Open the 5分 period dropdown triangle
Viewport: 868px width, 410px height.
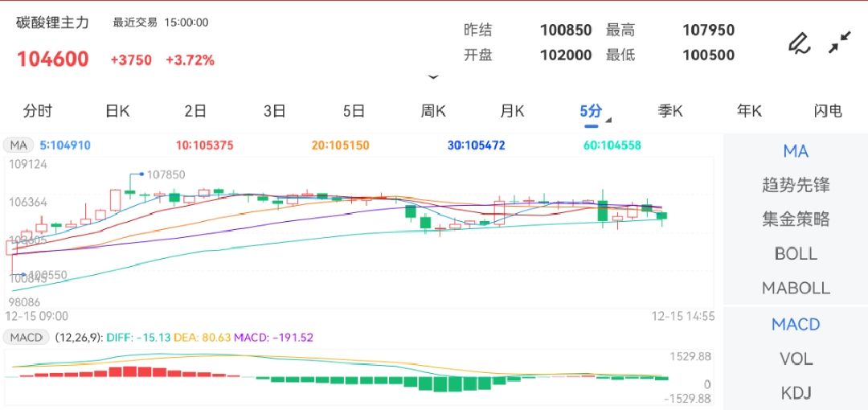pos(608,120)
